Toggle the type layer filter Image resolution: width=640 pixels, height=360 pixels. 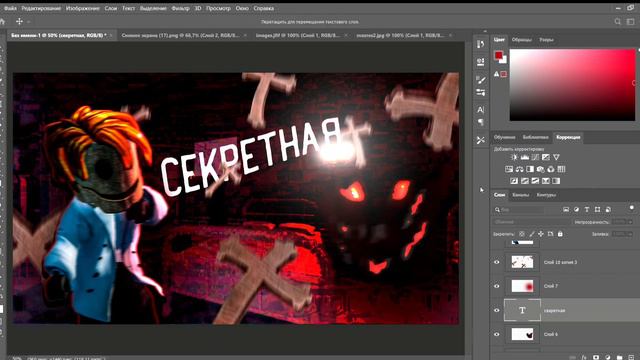[x=587, y=209]
